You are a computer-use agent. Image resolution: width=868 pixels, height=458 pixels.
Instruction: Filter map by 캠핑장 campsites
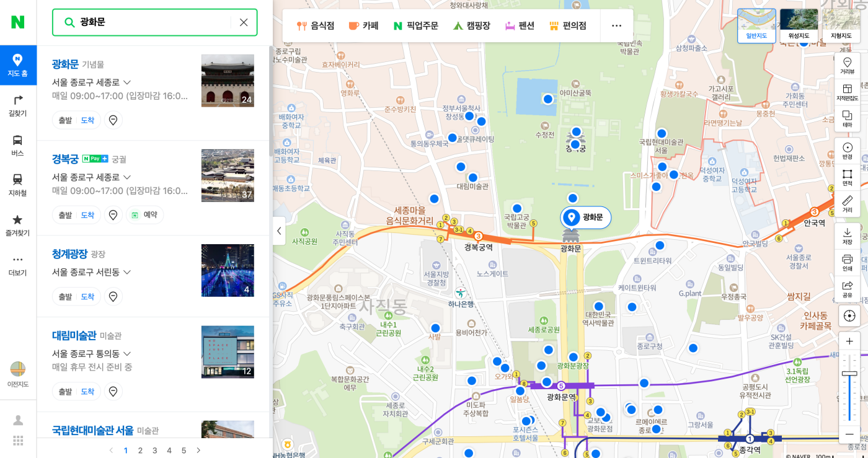[x=471, y=25]
